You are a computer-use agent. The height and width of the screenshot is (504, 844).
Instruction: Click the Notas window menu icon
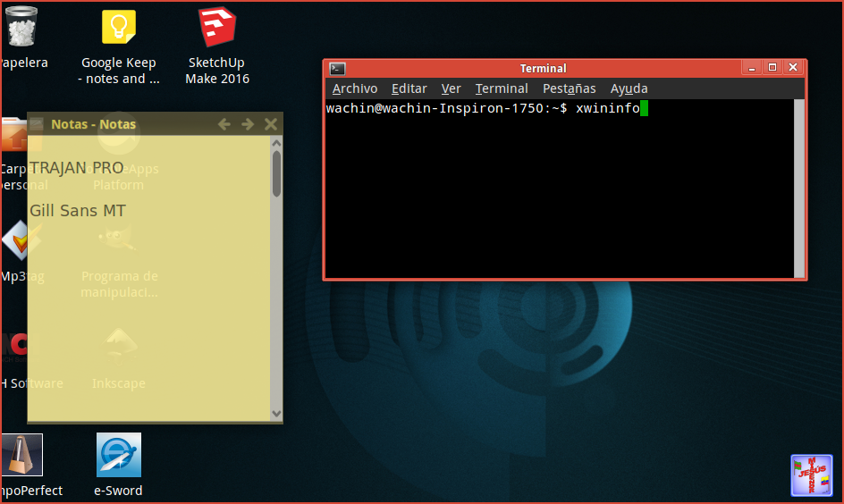(x=37, y=124)
